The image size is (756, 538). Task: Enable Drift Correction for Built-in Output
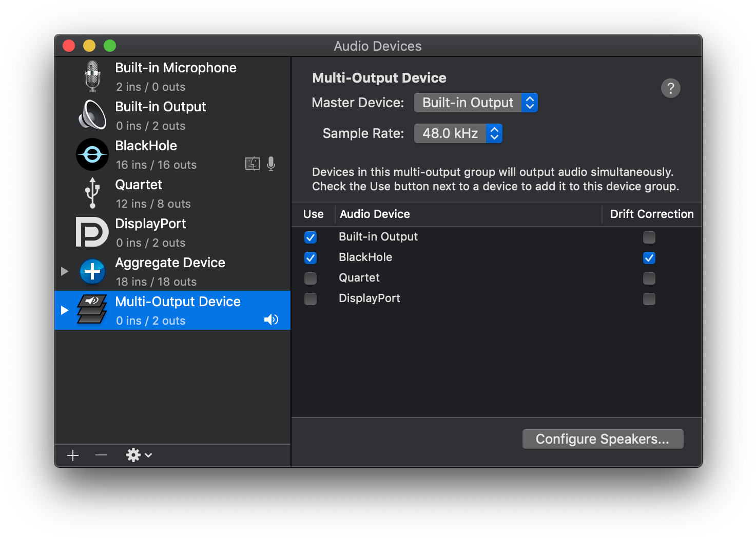coord(649,237)
